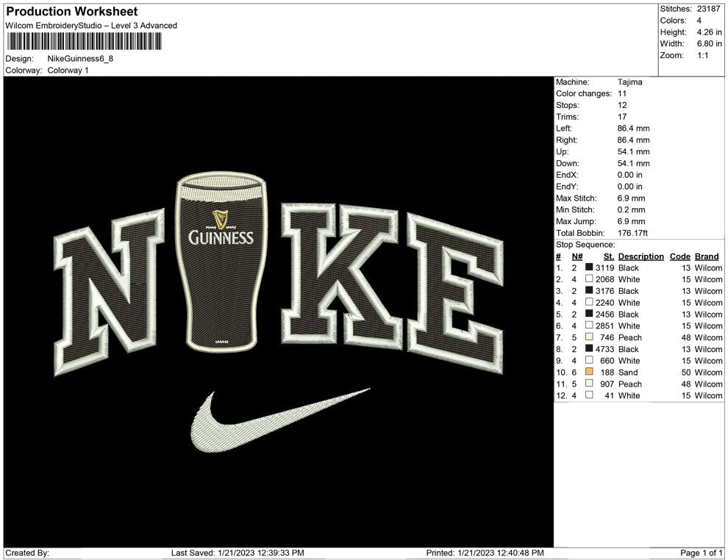
Task: Click the Peach swatch in stop row 11
Action: coord(589,383)
